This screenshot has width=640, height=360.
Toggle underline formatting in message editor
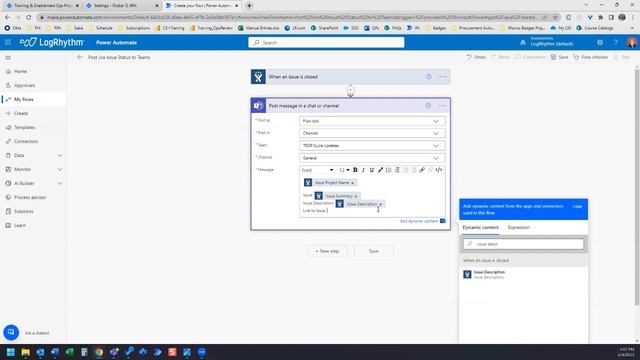coord(371,170)
